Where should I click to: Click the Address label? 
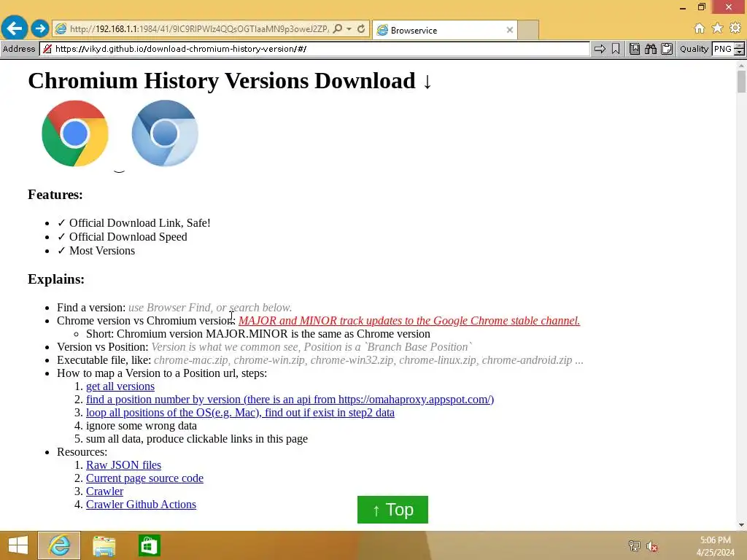19,49
